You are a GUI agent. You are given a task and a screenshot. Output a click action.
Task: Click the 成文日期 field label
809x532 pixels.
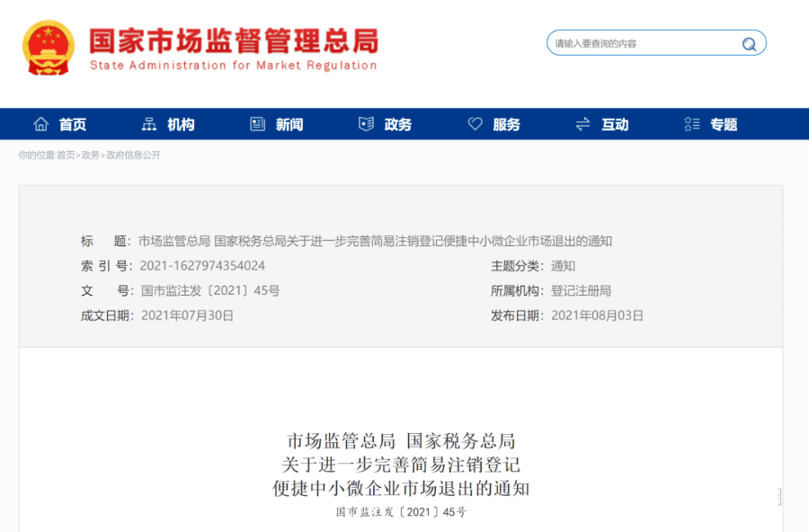(x=107, y=315)
